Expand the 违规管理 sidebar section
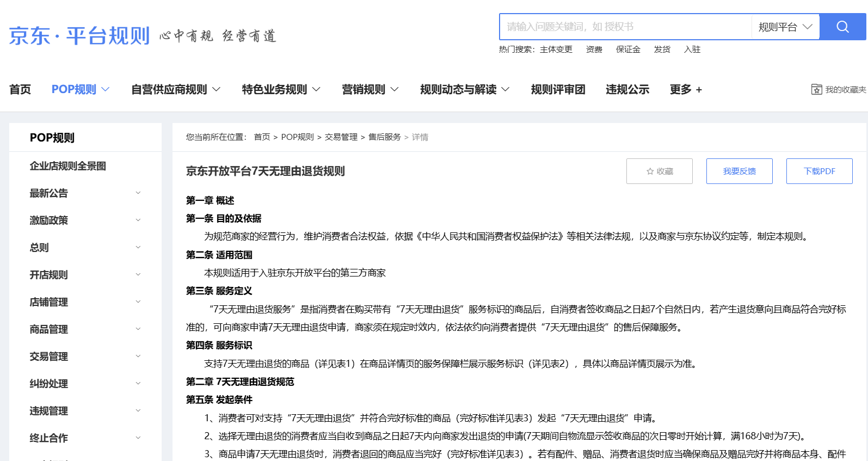This screenshot has width=868, height=461. click(138, 410)
